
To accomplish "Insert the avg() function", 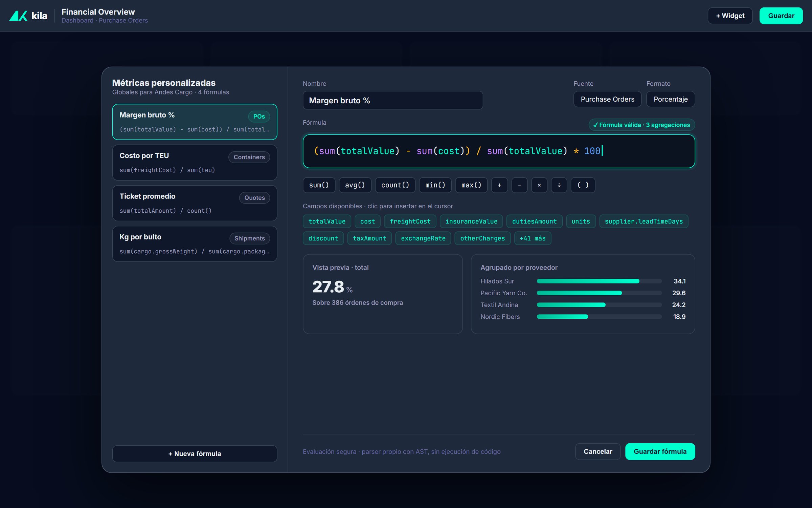I will pos(355,185).
